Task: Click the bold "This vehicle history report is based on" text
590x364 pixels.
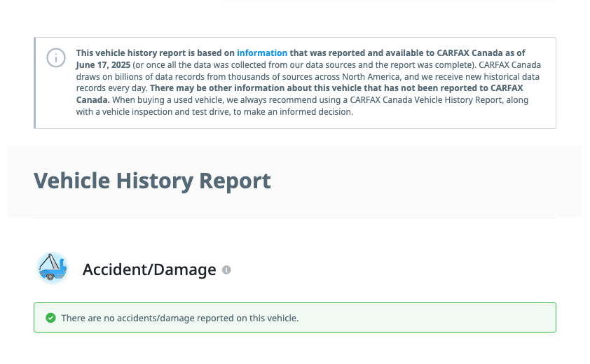Action: click(x=156, y=53)
